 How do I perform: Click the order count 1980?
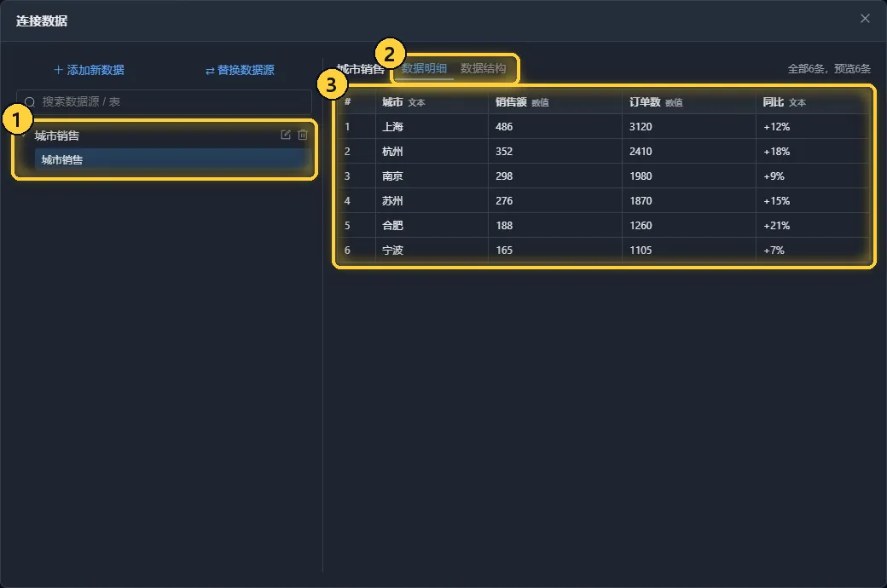[x=689, y=176]
